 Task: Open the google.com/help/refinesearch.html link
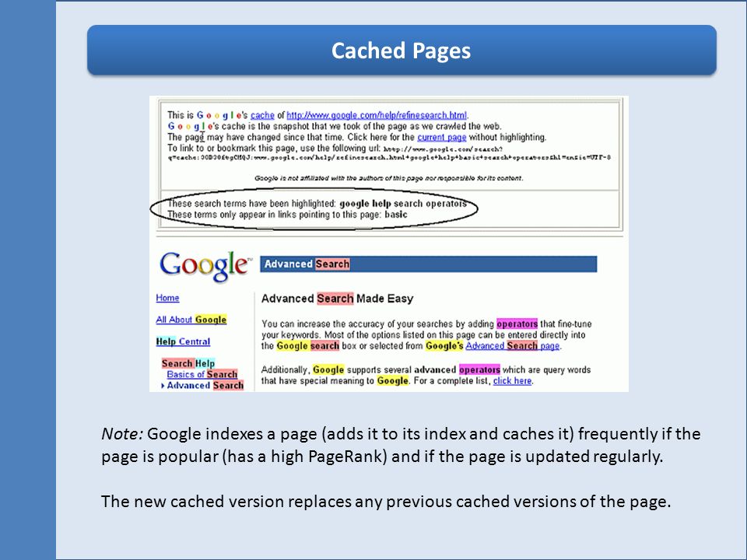click(377, 115)
